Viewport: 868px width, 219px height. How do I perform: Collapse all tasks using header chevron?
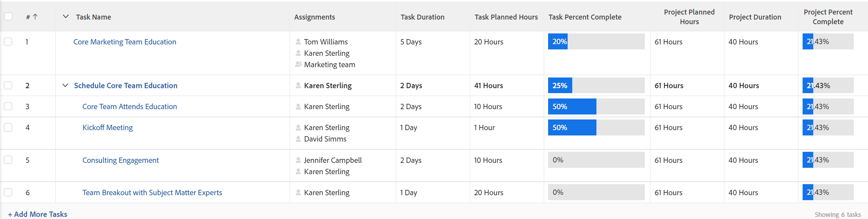click(x=65, y=17)
